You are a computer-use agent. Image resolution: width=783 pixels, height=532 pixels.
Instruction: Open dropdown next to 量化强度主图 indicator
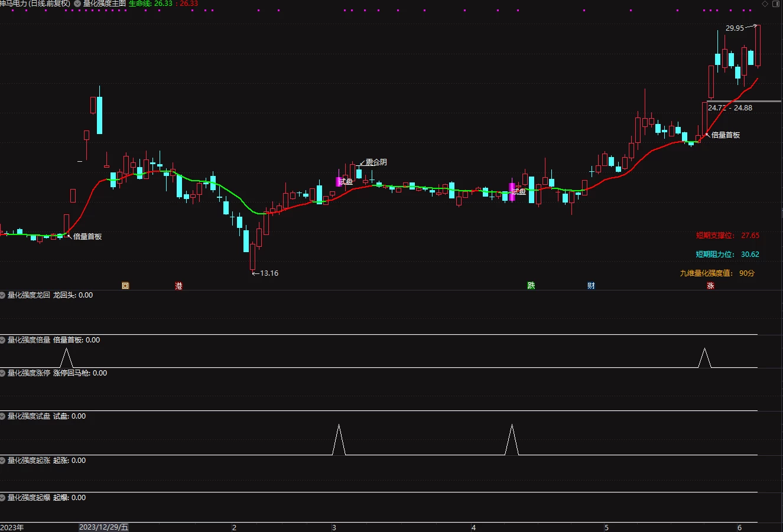[x=77, y=4]
